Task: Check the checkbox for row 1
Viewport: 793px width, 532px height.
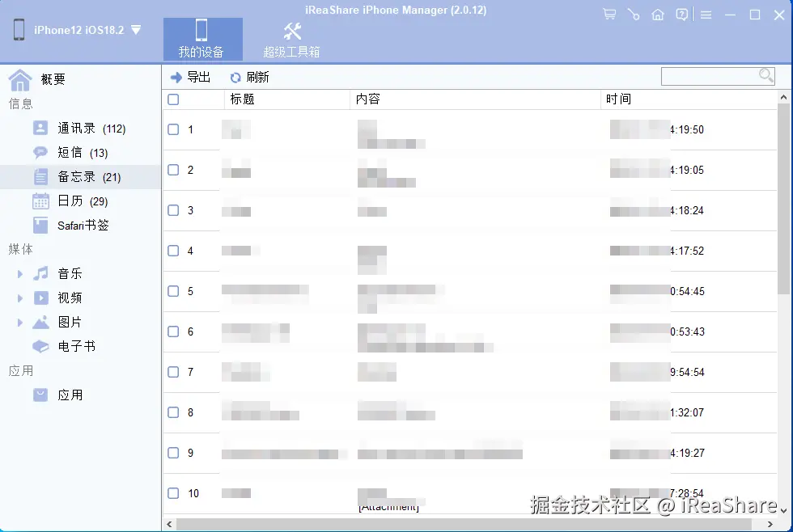Action: (173, 129)
